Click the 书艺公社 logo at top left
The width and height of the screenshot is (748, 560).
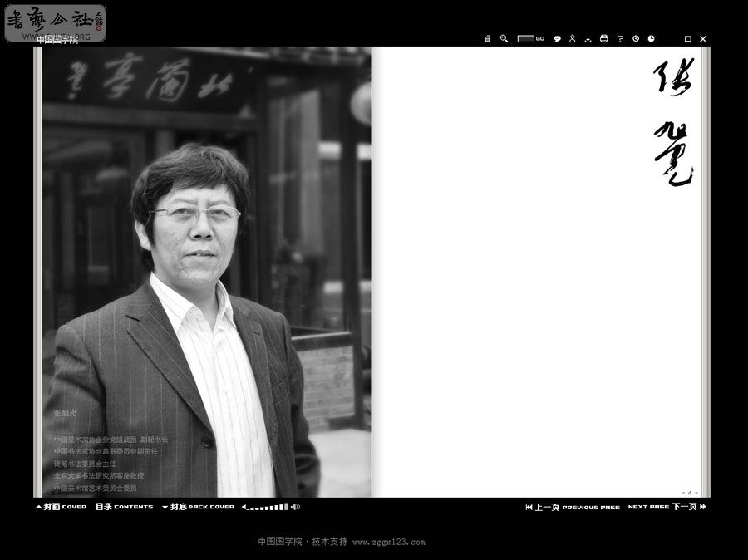56,22
